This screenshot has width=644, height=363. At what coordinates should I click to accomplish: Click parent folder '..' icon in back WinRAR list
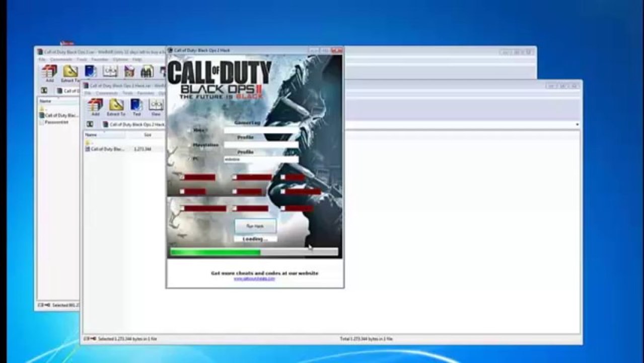(x=42, y=108)
